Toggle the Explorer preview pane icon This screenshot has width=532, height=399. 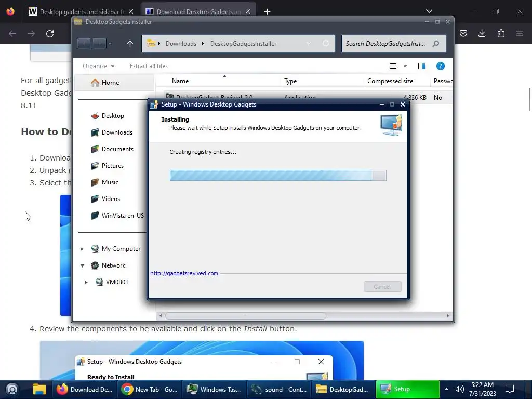(x=422, y=66)
